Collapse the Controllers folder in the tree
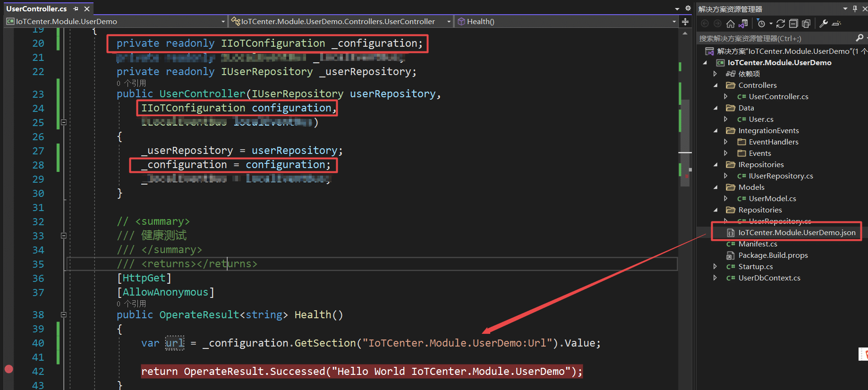This screenshot has height=390, width=868. (715, 85)
